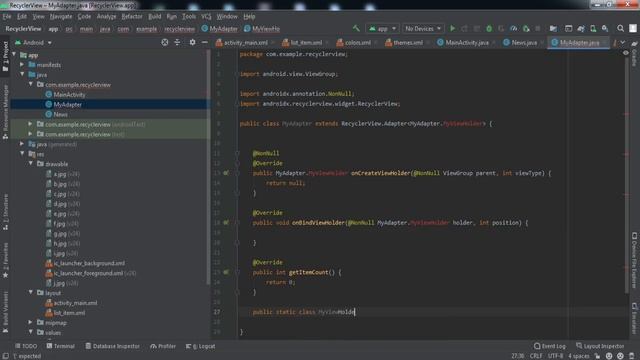Image resolution: width=640 pixels, height=360 pixels.
Task: Open the Terminal tool window
Action: [x=60, y=346]
